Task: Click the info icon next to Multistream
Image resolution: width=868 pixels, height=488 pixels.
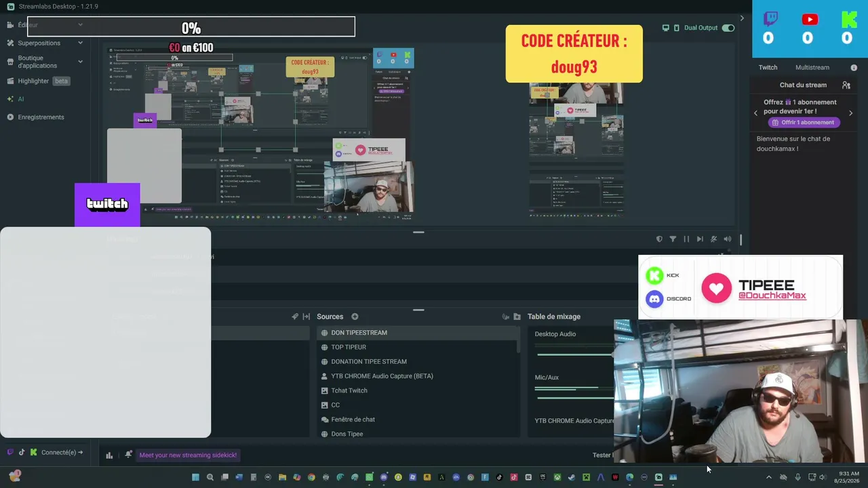Action: click(x=854, y=68)
